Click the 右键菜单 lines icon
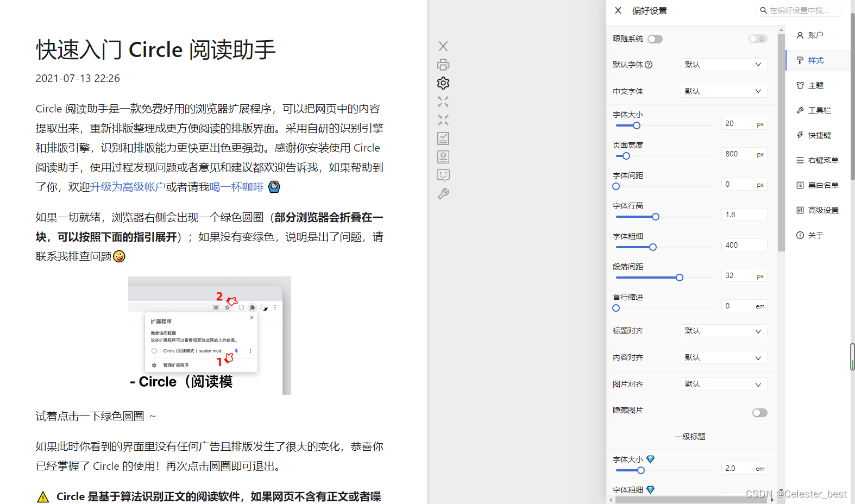 tap(800, 160)
